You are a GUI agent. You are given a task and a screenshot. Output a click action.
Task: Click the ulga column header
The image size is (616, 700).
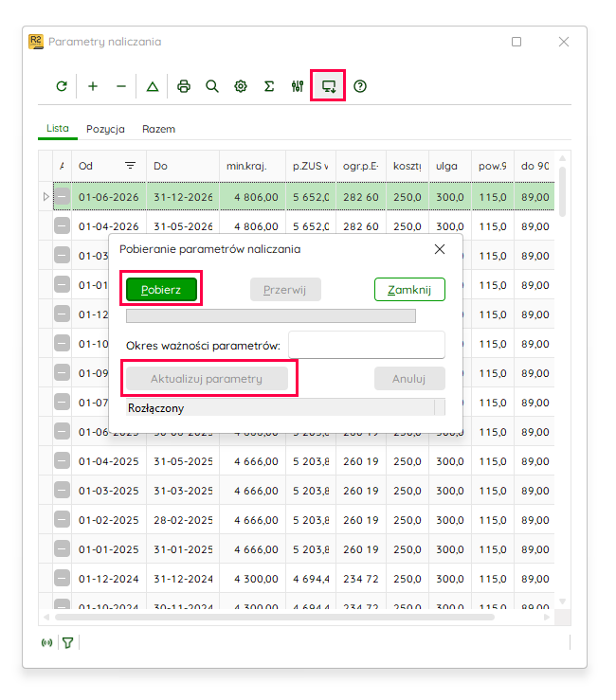point(450,166)
